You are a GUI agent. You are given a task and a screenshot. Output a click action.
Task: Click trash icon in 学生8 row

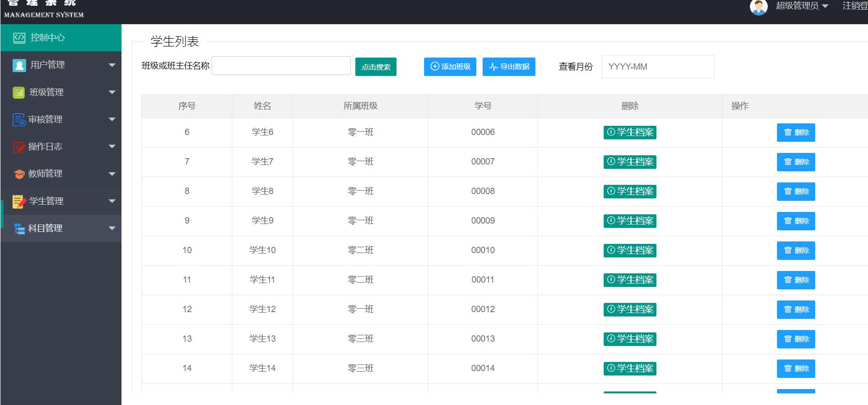click(788, 191)
